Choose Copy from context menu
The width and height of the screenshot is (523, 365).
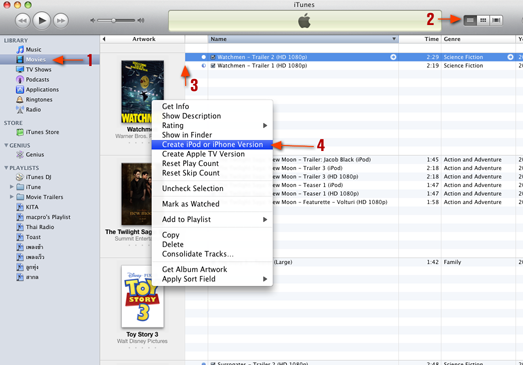point(212,235)
